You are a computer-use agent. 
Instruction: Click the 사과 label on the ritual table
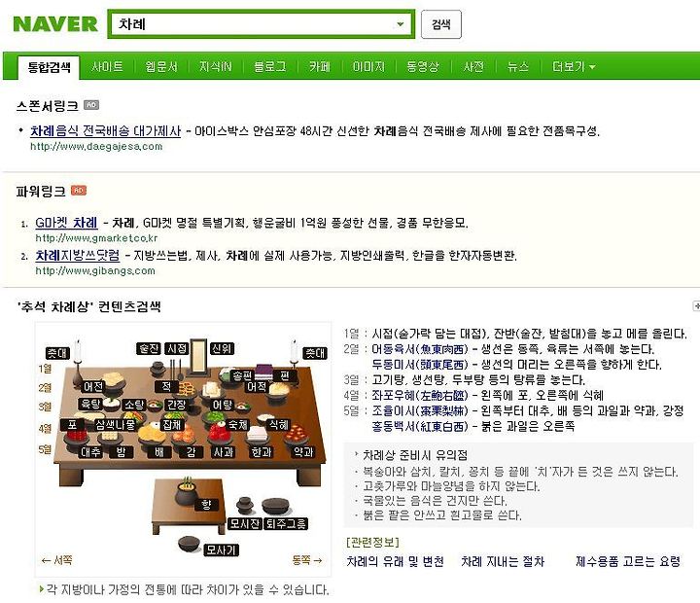pyautogui.click(x=224, y=452)
